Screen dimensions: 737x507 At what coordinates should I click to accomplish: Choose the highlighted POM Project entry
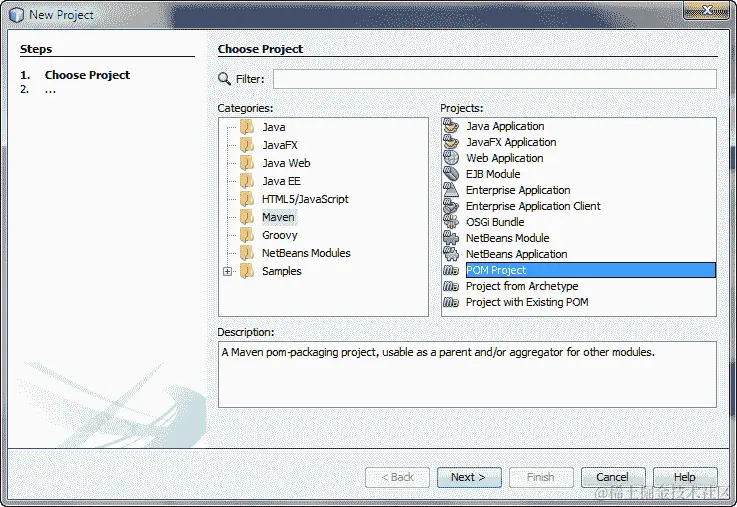coord(590,270)
